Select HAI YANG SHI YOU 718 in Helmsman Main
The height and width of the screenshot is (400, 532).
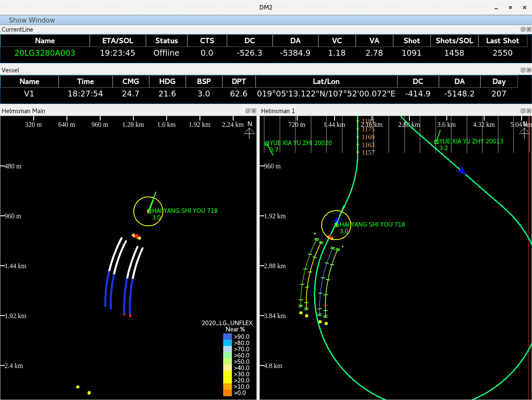click(185, 211)
